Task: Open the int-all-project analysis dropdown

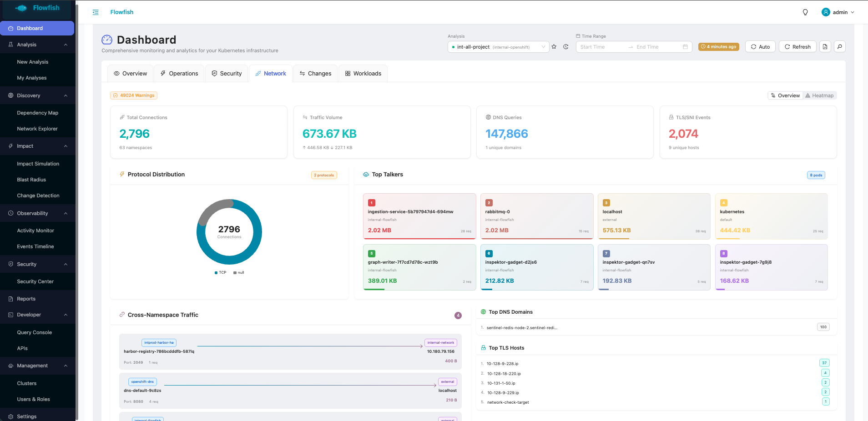Action: coord(499,47)
